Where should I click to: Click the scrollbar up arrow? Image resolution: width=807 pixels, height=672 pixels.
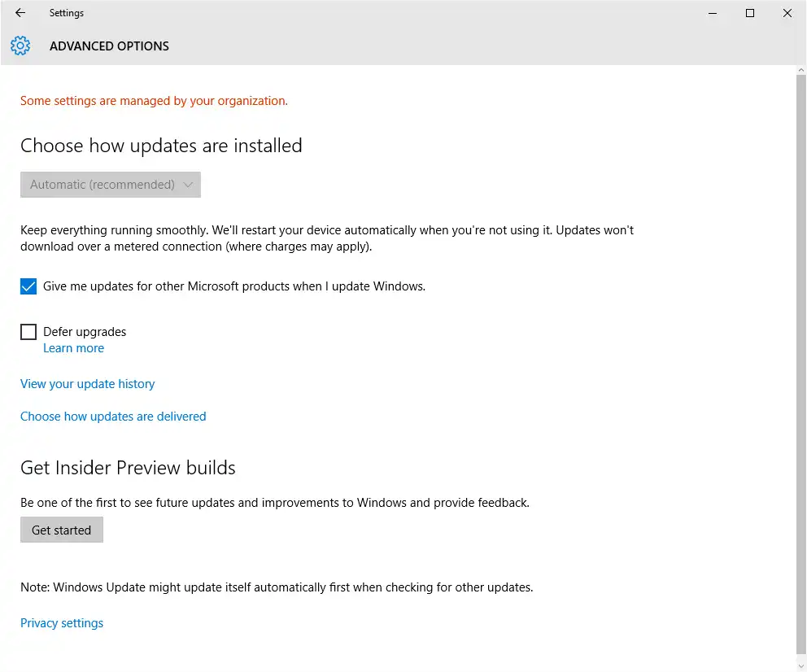tap(801, 69)
